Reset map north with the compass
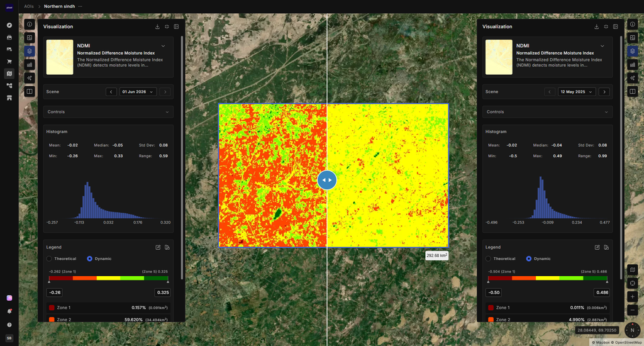Screen dimensions: 644x346 click(632, 330)
